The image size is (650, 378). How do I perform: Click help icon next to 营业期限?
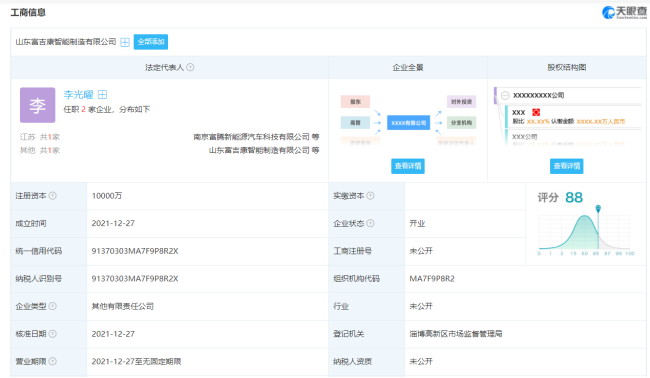pyautogui.click(x=53, y=361)
